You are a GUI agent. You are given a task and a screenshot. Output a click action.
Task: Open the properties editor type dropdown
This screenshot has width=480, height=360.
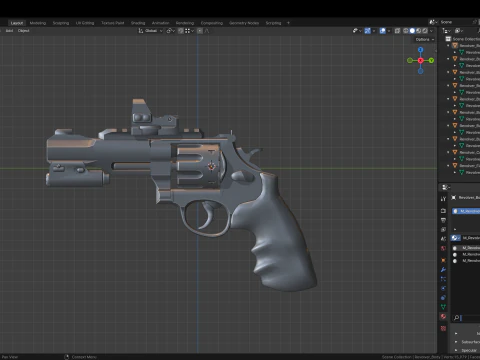pyautogui.click(x=446, y=187)
